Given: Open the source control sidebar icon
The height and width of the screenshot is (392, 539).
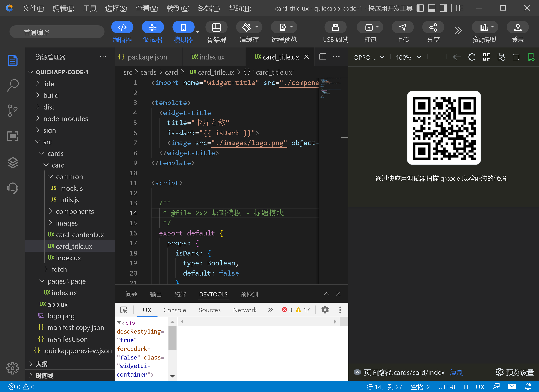Looking at the screenshot, I should tap(12, 111).
